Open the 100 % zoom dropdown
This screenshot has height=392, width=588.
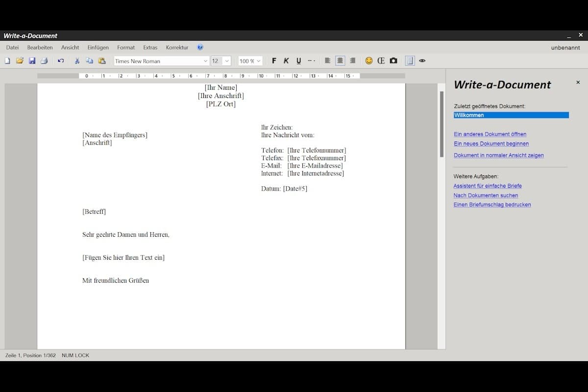pos(257,60)
